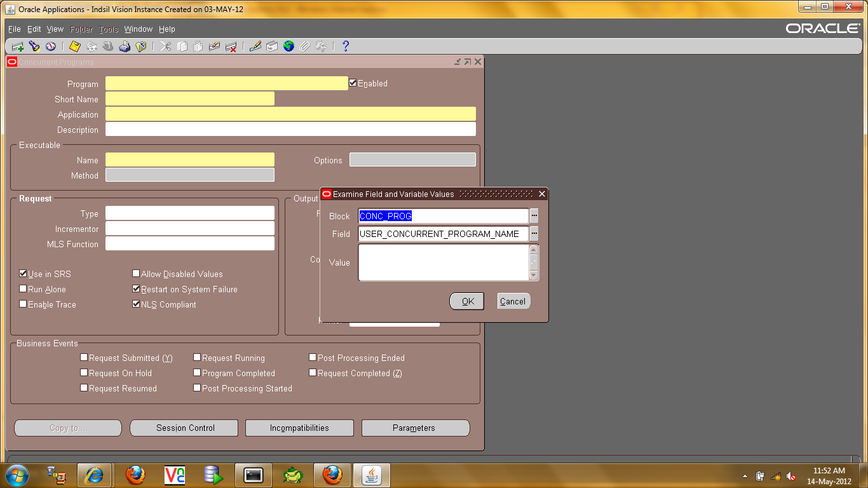868x488 pixels.
Task: Click the Clear Record eraser icon
Action: (215, 46)
